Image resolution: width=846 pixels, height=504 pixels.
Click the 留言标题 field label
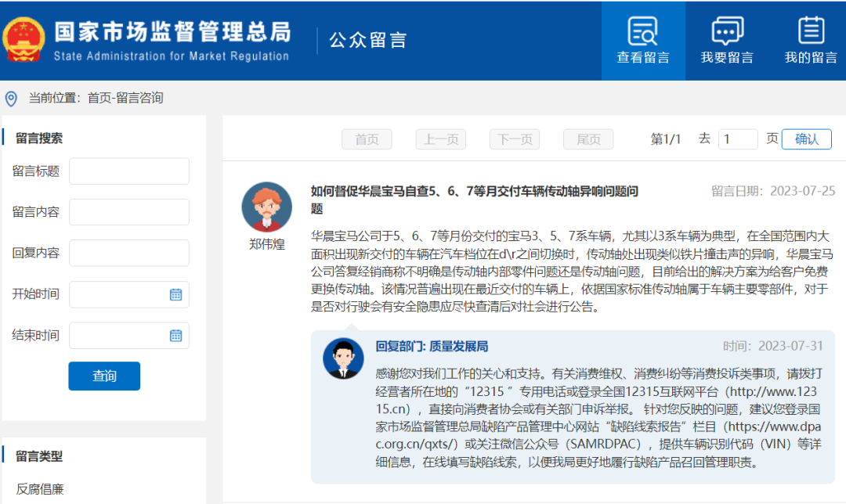(35, 171)
